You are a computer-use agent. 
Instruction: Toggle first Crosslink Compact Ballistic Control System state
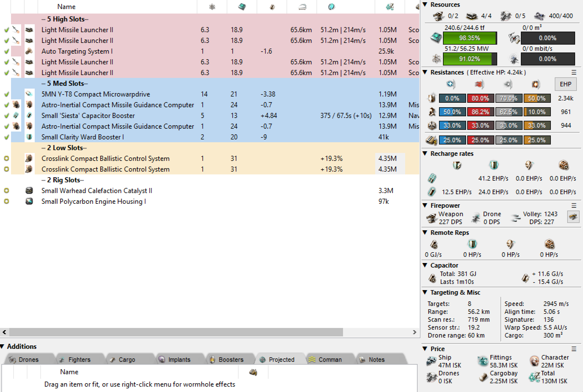click(x=6, y=158)
